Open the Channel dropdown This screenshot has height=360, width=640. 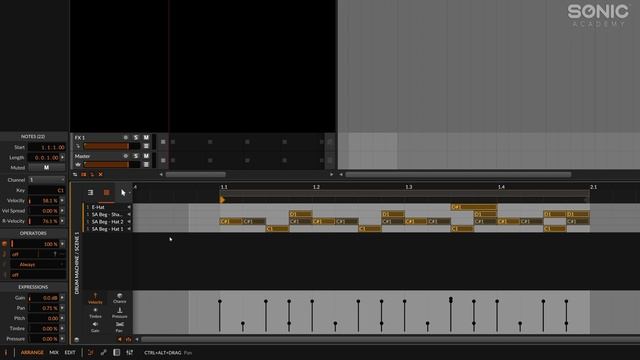point(47,180)
